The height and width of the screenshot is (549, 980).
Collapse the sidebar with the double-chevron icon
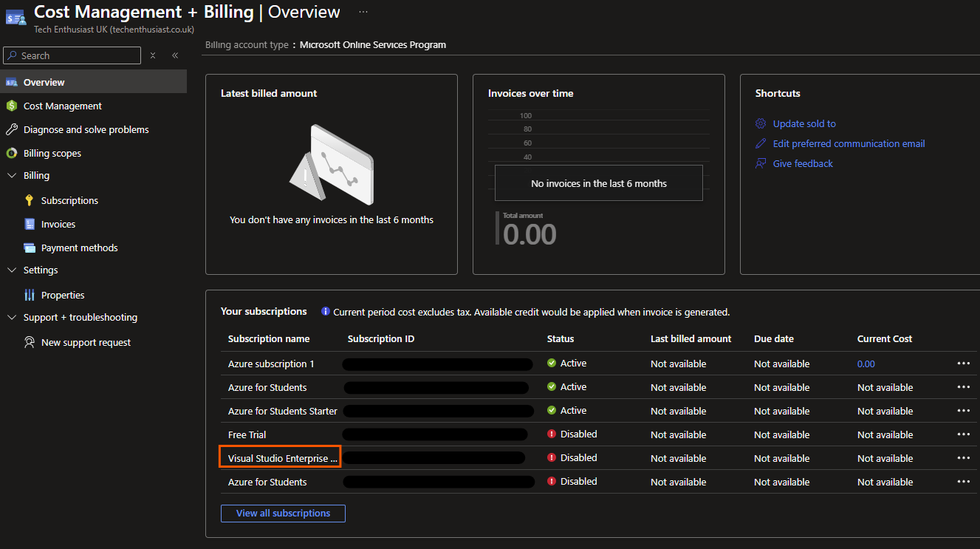tap(175, 55)
